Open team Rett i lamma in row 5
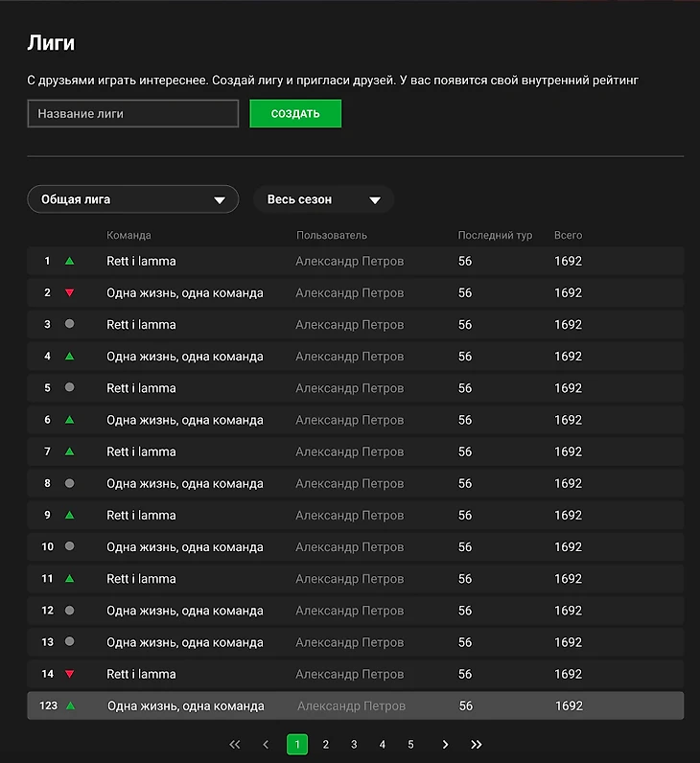This screenshot has height=763, width=700. pyautogui.click(x=141, y=388)
